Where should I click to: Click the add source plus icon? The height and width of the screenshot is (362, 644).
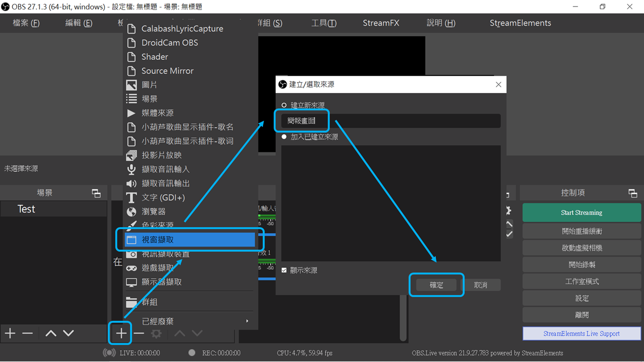121,333
